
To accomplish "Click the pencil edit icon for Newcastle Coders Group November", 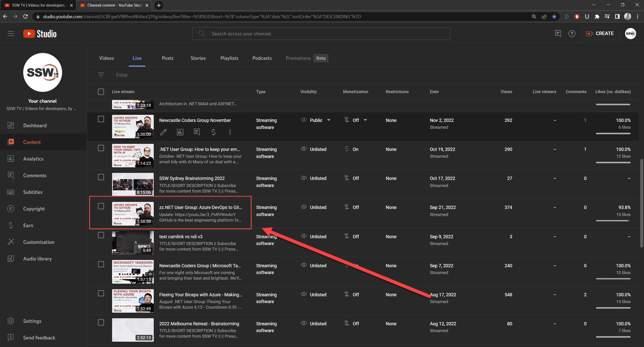I will coord(163,132).
